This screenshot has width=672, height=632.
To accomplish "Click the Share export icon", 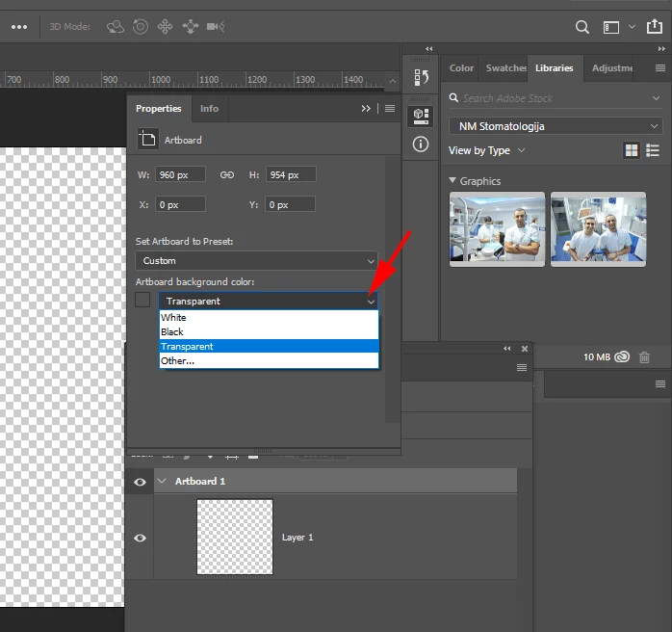I will [x=655, y=26].
